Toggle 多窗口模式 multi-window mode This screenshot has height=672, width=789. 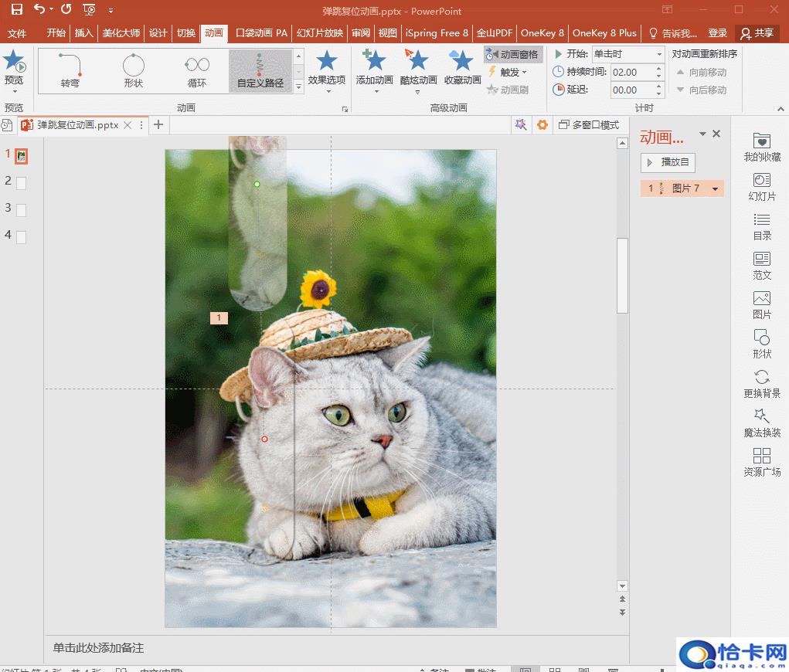[589, 125]
